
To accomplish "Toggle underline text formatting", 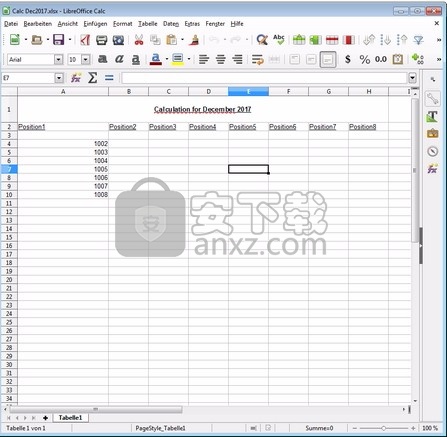I will 135,60.
